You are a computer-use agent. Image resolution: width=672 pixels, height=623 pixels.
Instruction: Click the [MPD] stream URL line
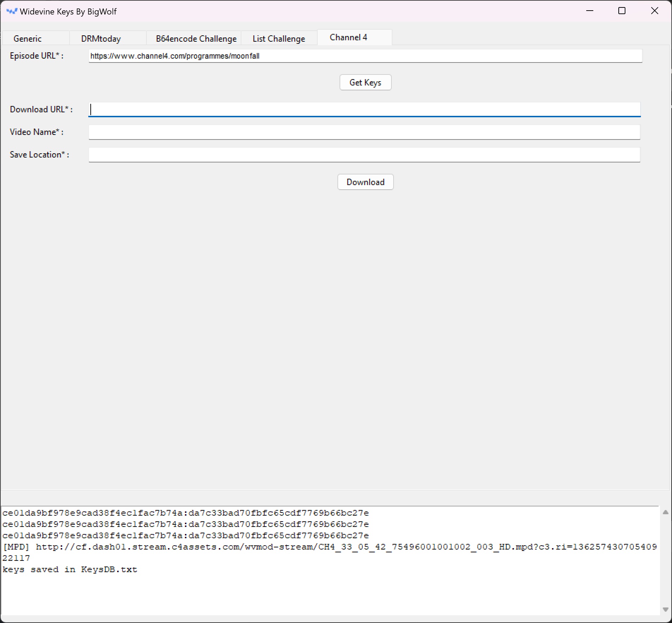pyautogui.click(x=330, y=552)
